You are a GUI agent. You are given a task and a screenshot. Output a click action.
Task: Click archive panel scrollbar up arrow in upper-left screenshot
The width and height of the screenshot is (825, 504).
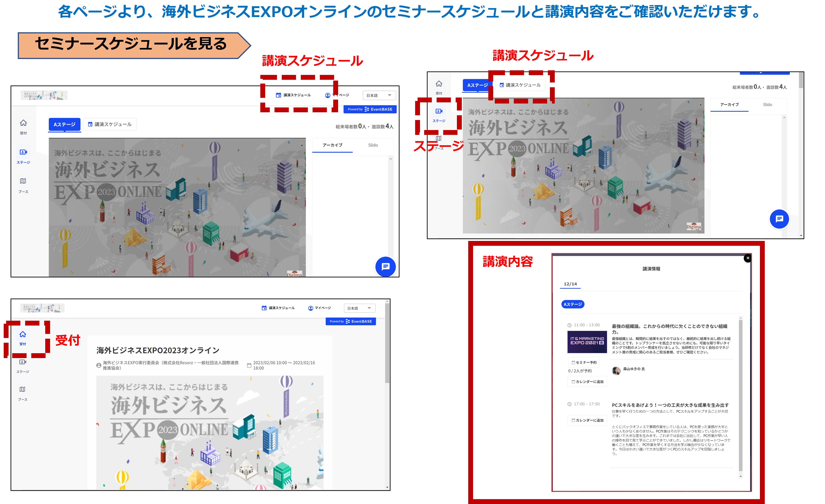coord(390,159)
